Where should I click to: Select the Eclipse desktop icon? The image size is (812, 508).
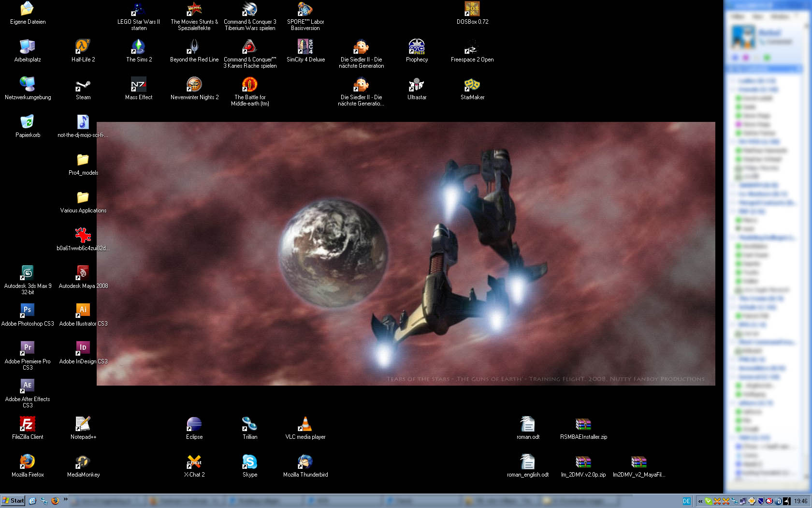[194, 424]
